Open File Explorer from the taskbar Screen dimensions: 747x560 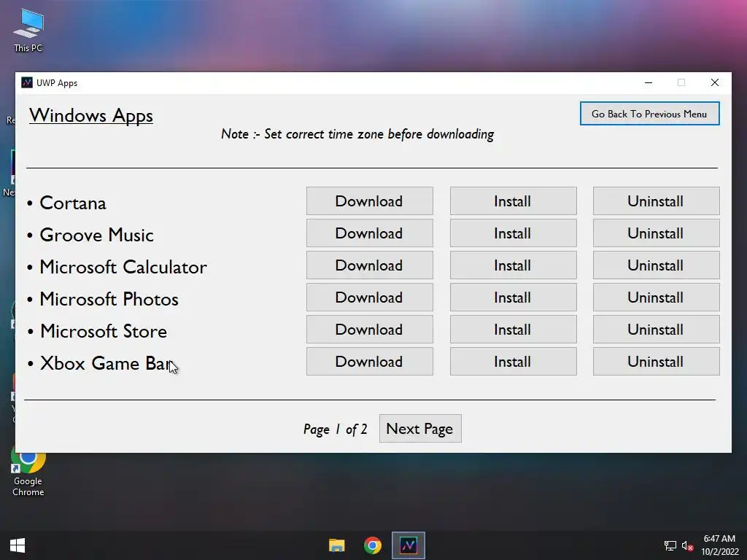[337, 545]
